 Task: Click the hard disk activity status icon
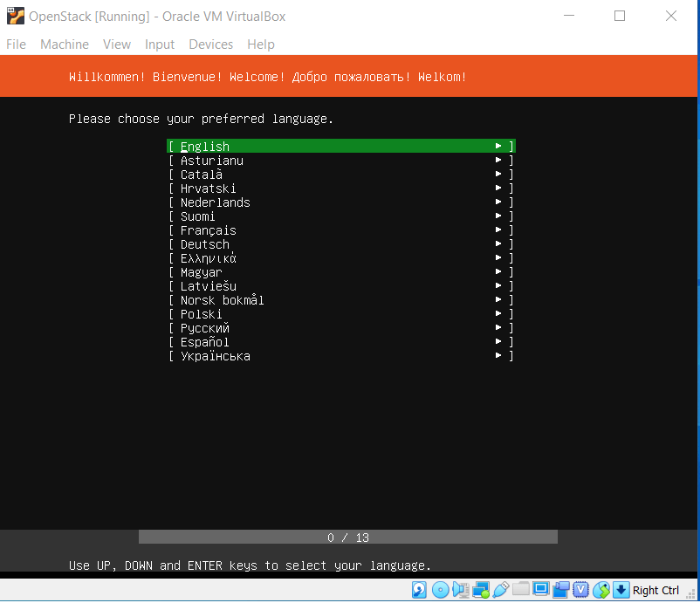click(420, 590)
